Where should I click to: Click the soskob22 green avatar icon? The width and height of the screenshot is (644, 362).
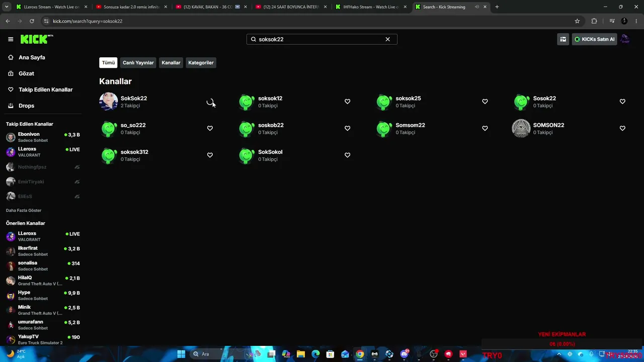pos(247,128)
